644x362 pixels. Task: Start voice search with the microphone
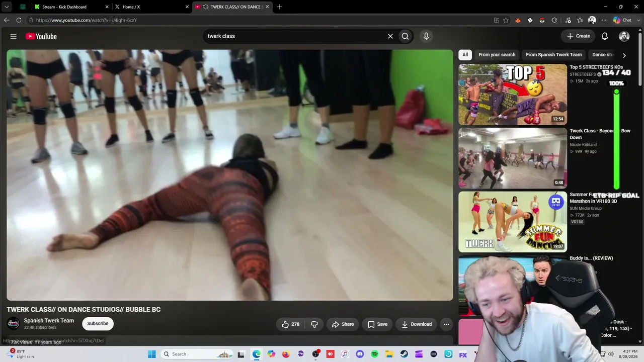tap(426, 36)
